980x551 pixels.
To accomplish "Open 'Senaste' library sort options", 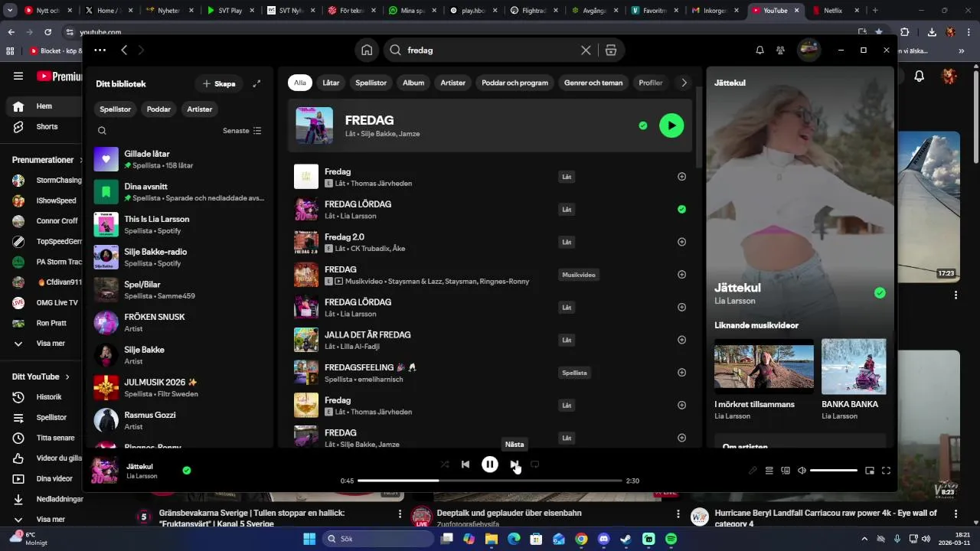I will click(x=242, y=131).
